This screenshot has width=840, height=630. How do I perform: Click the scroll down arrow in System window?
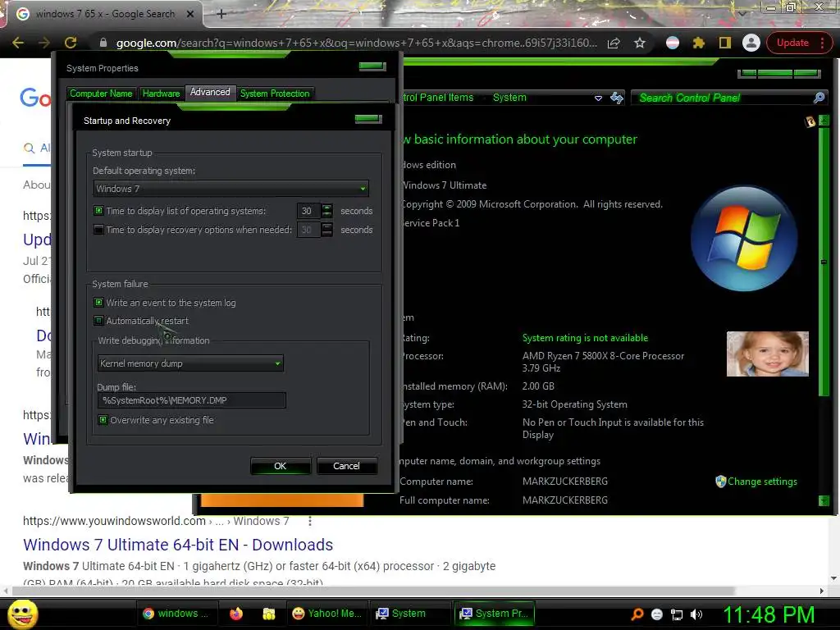click(x=824, y=500)
